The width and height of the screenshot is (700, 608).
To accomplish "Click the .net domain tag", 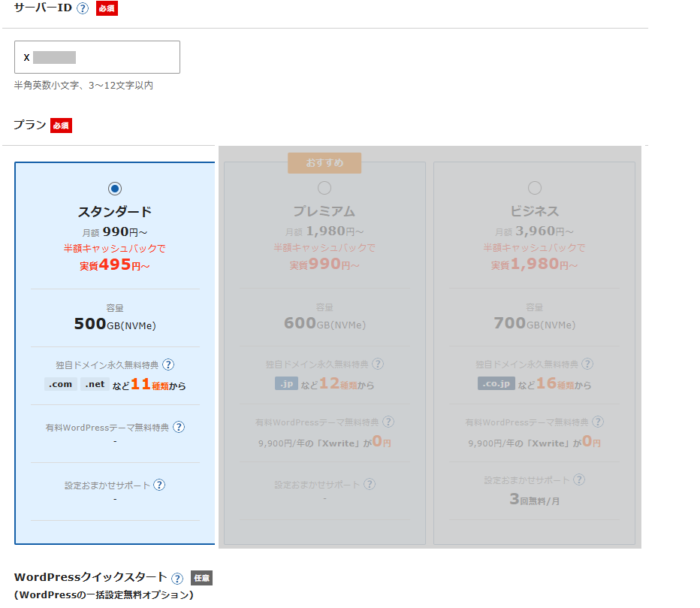I will [95, 384].
